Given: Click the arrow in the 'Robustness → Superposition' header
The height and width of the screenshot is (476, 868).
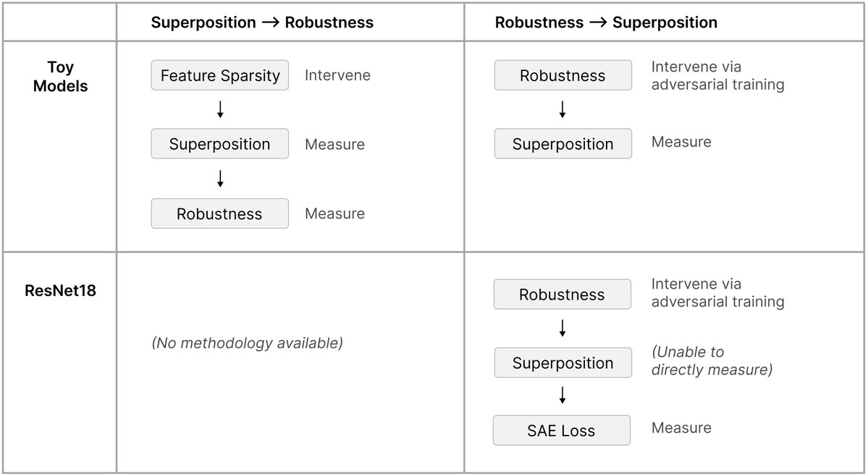Looking at the screenshot, I should [598, 22].
